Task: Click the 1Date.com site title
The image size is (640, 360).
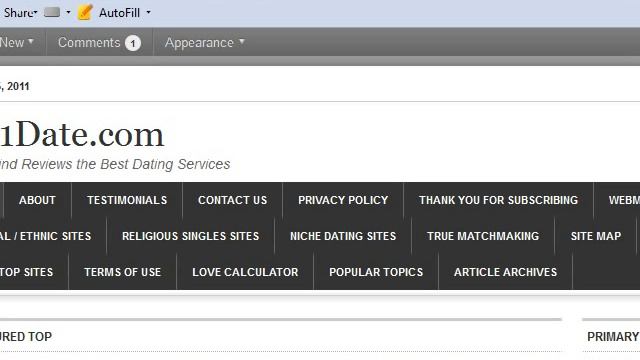Action: (x=82, y=135)
